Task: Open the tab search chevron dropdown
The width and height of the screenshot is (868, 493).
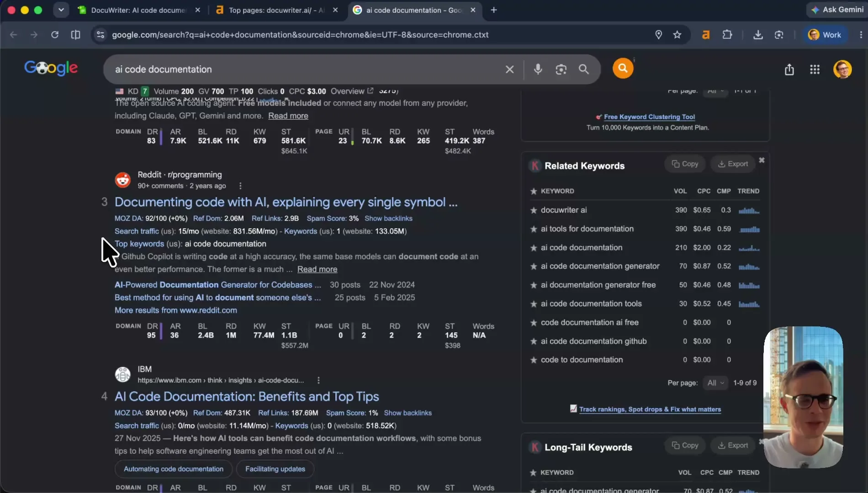Action: [61, 10]
